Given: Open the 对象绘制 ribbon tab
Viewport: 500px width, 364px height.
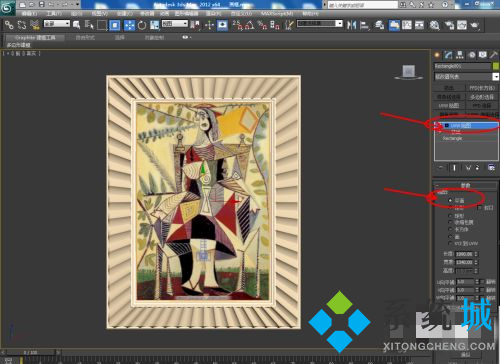Looking at the screenshot, I should click(154, 37).
